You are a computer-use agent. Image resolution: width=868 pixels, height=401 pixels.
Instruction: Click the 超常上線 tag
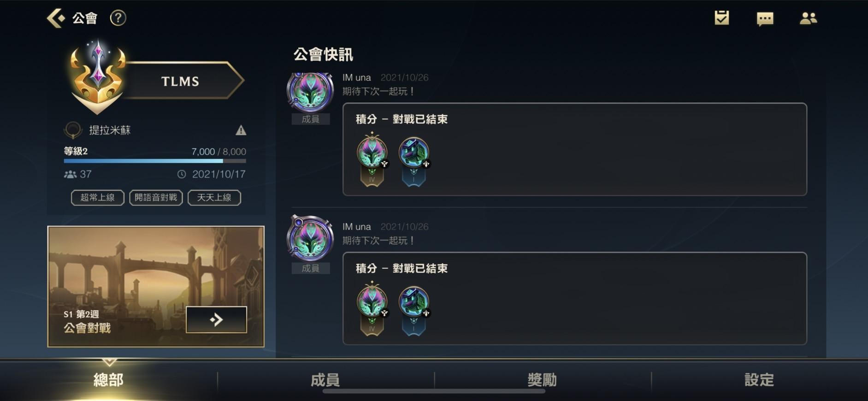pyautogui.click(x=97, y=198)
